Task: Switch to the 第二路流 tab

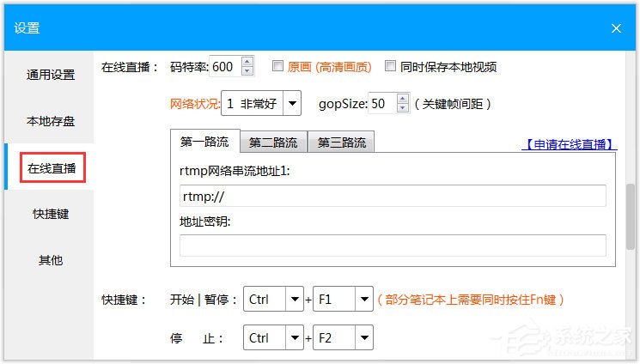Action: 273,143
